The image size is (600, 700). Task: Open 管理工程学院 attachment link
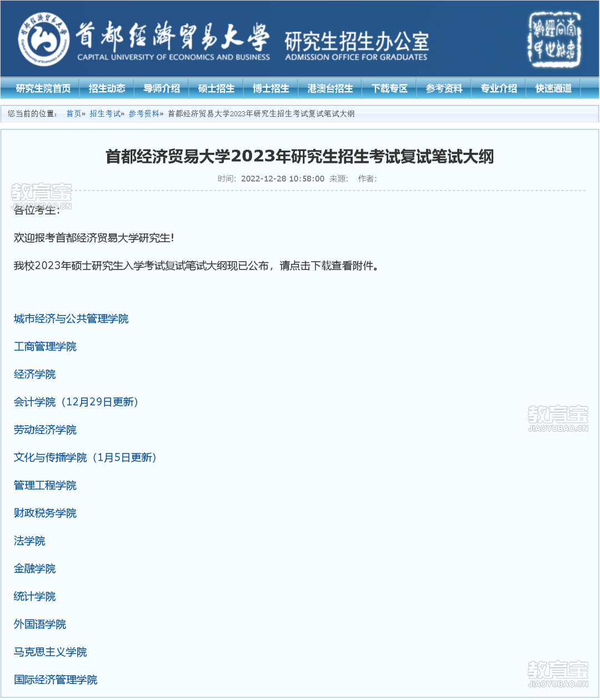tap(45, 486)
